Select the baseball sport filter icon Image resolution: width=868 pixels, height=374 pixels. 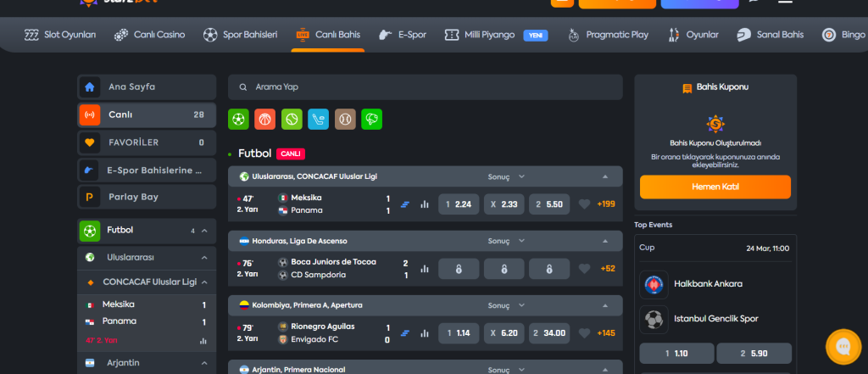click(x=345, y=119)
